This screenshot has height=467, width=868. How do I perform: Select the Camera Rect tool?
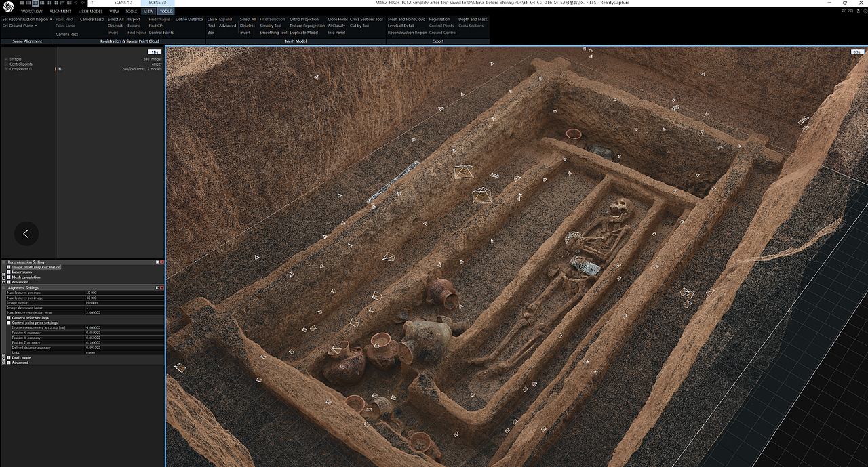[66, 34]
